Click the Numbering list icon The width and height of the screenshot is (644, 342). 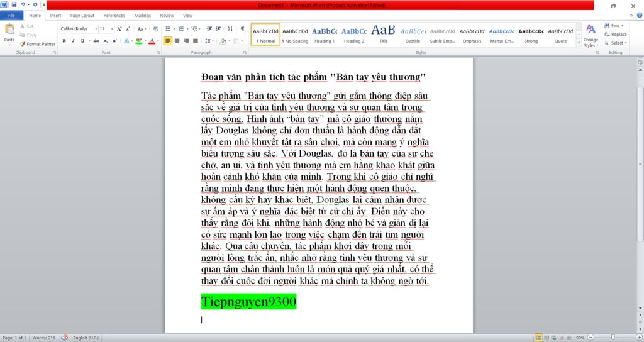pos(182,29)
